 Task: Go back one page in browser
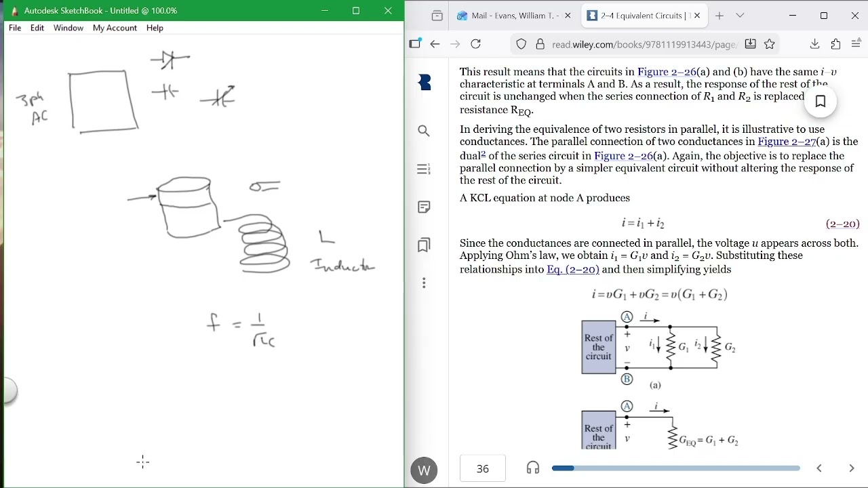(435, 44)
